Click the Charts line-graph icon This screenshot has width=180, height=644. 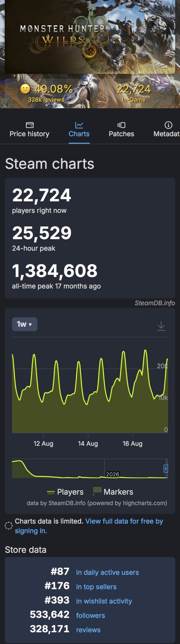coord(79,125)
